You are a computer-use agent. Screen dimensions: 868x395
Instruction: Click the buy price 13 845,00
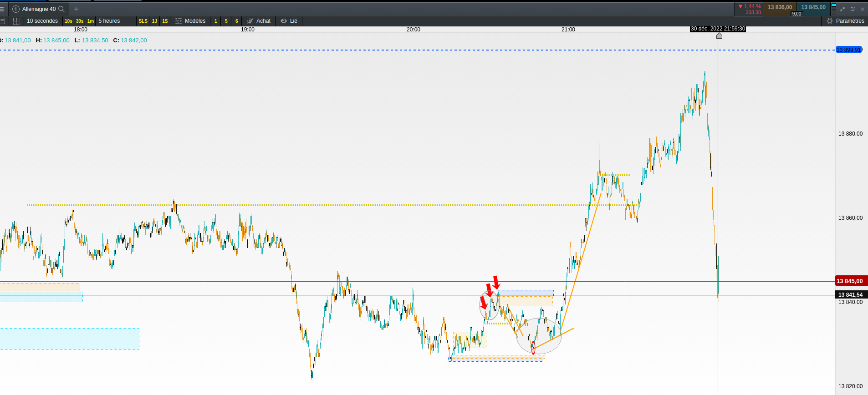(x=813, y=7)
